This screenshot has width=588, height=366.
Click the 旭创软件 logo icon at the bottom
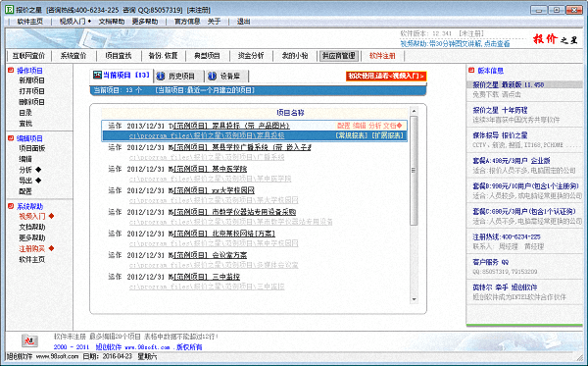(x=29, y=340)
